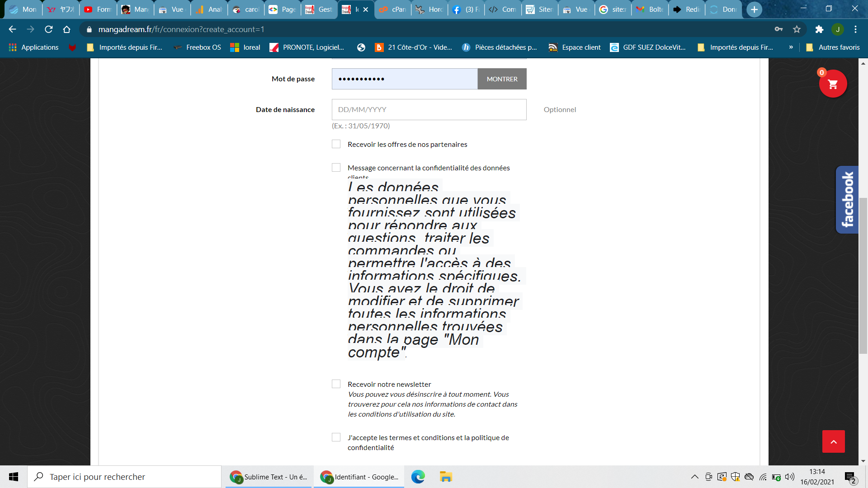The image size is (868, 488).
Task: Switch to Identifiant - Google taskbar window
Action: coord(359,477)
